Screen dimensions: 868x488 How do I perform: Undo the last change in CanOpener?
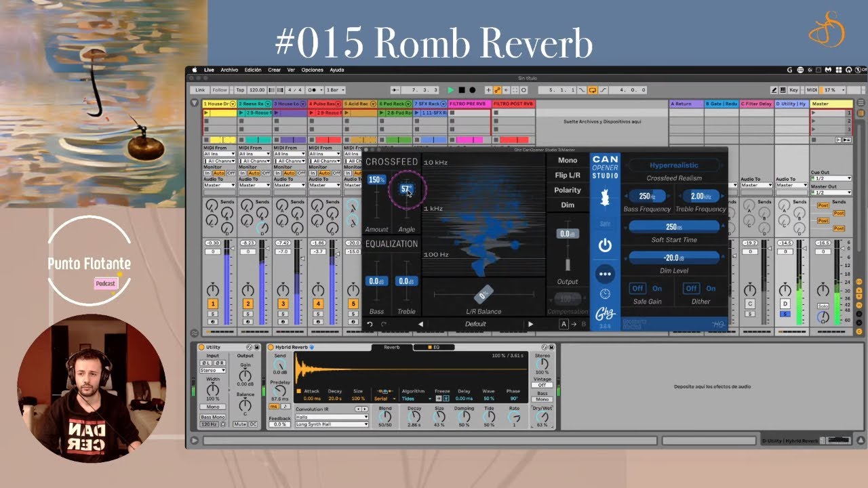pyautogui.click(x=370, y=324)
